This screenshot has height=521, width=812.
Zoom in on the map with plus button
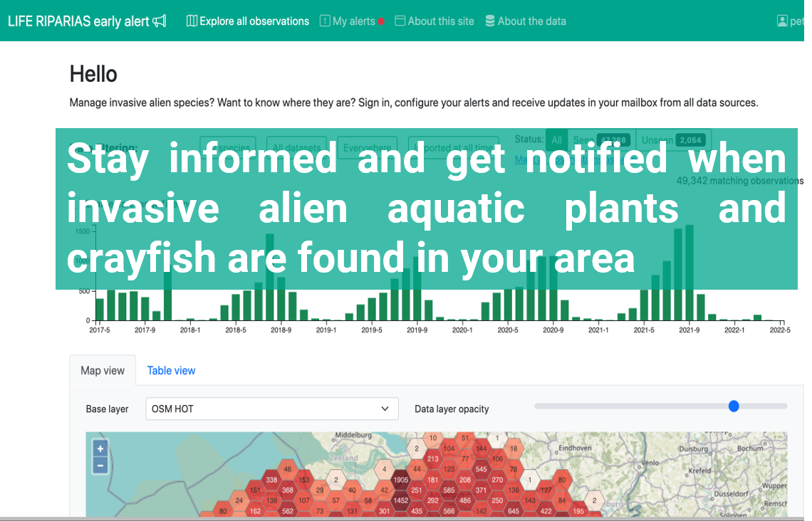100,448
